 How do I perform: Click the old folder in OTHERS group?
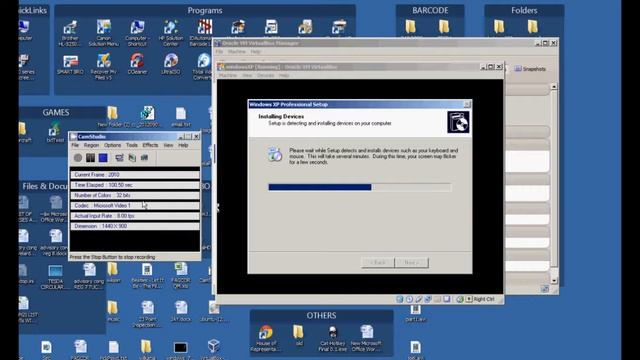click(x=299, y=336)
